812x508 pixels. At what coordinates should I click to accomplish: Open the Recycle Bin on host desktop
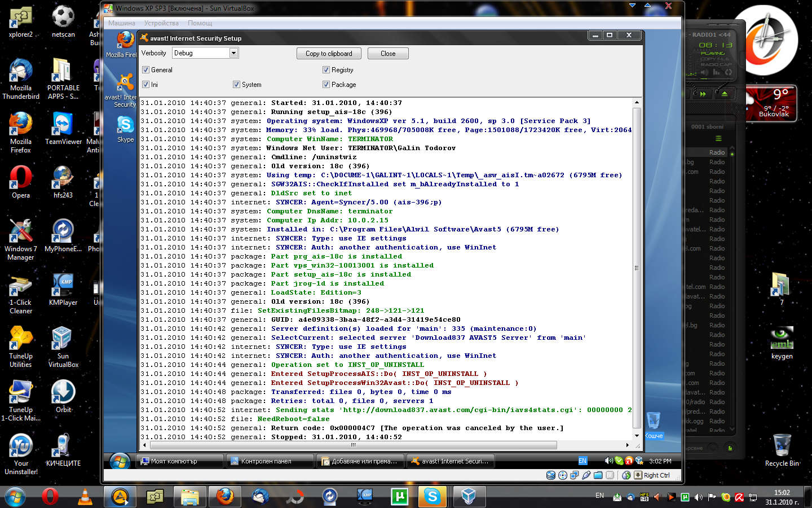coord(782,450)
